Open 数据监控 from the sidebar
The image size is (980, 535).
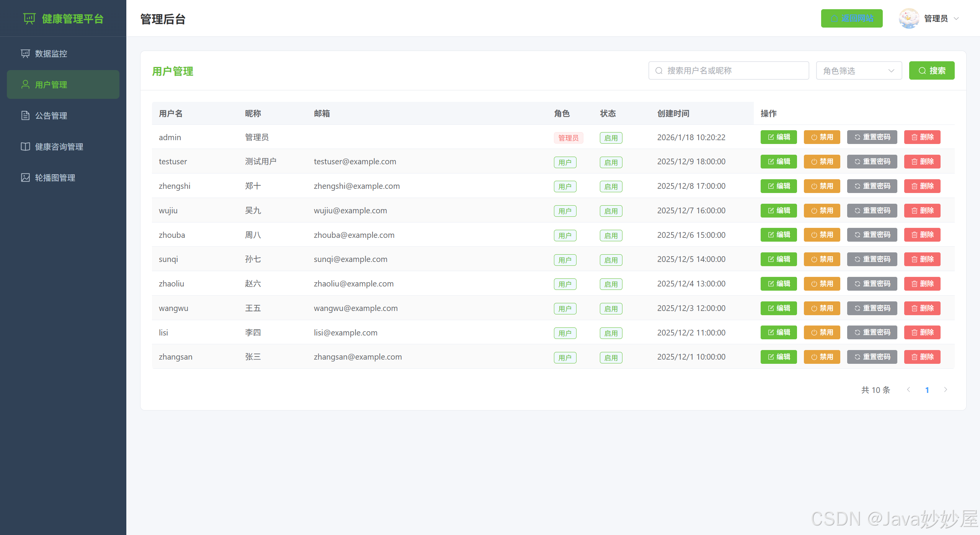pyautogui.click(x=51, y=54)
